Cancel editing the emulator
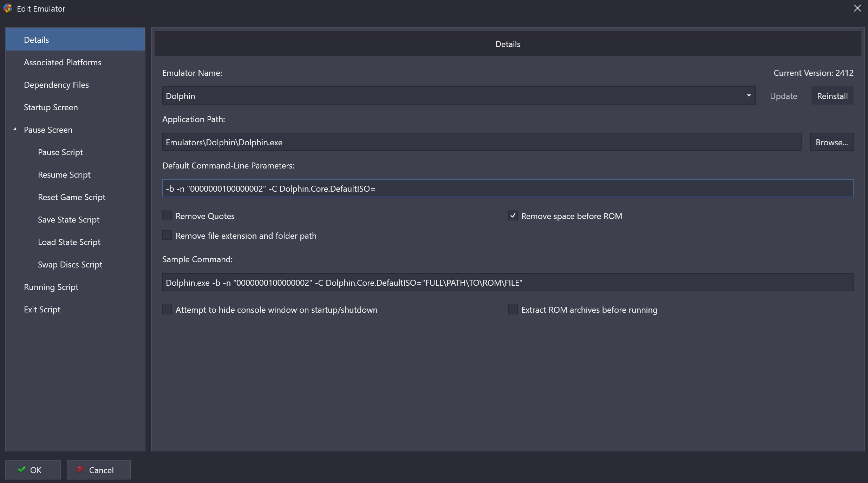 99,470
